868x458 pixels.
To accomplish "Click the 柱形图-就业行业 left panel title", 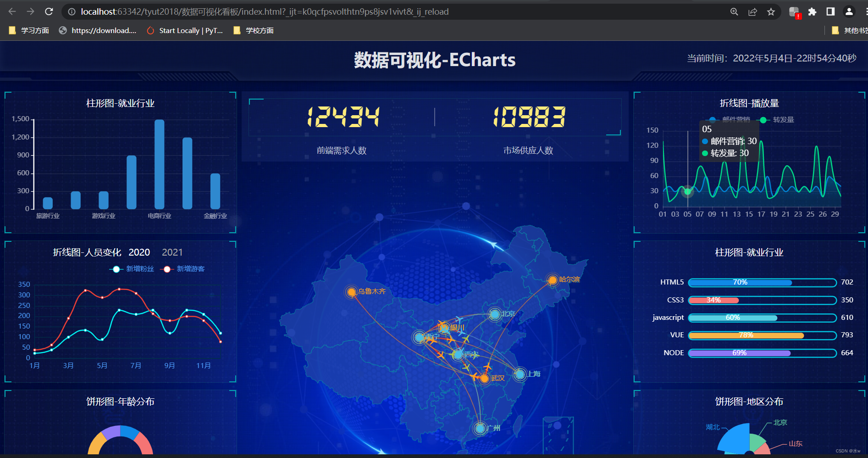I will click(120, 103).
